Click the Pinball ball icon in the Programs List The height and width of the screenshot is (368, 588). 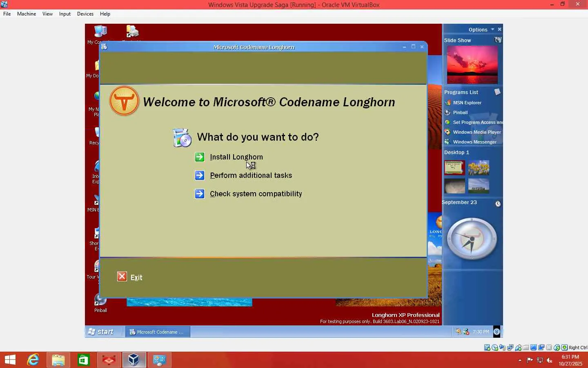(x=448, y=112)
